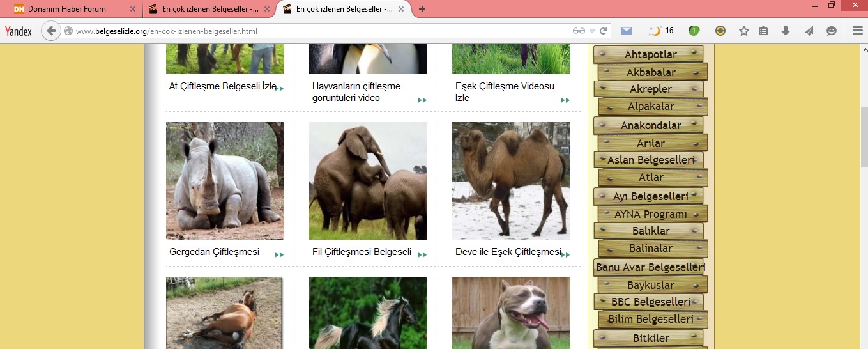Click the camel thumbnail image
Viewport: 868px width, 349px height.
pyautogui.click(x=511, y=181)
